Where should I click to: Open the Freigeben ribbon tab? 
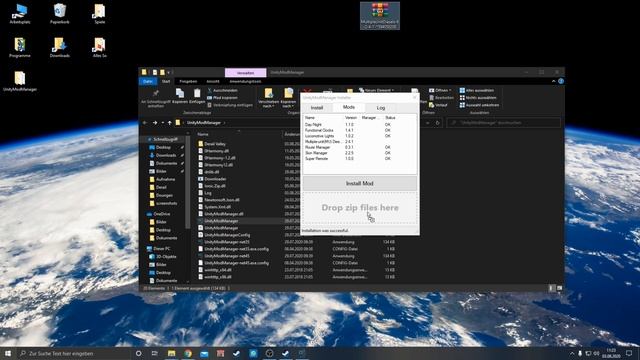(x=188, y=82)
